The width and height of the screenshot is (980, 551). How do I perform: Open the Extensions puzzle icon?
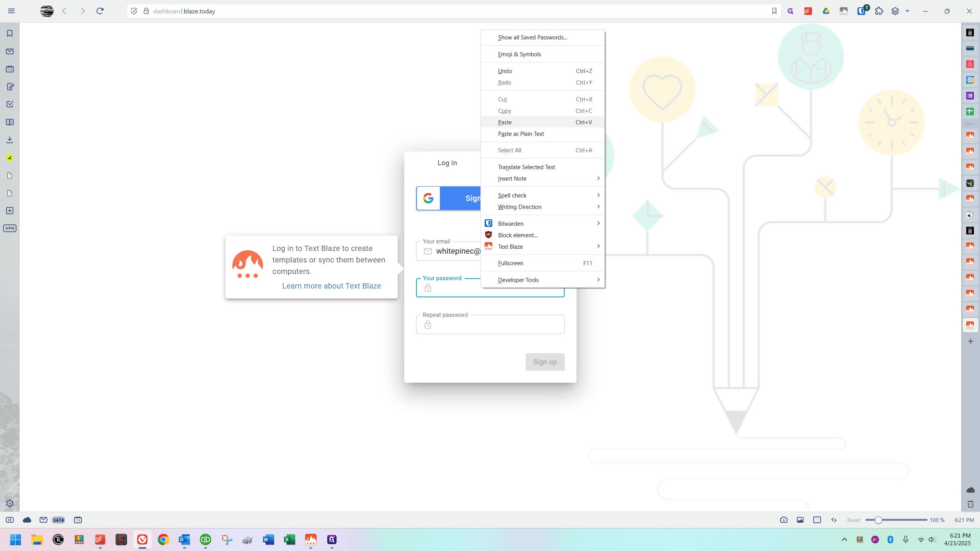879,11
